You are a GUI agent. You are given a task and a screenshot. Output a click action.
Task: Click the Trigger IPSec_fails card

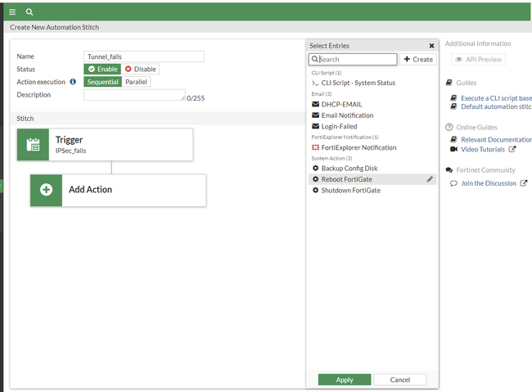[x=106, y=145]
